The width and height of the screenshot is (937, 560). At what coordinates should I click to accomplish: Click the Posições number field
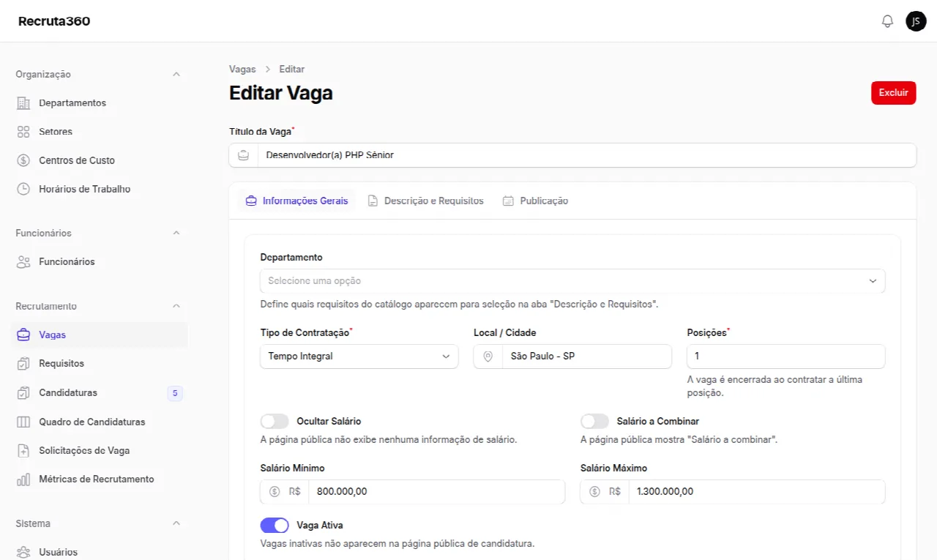pyautogui.click(x=786, y=356)
